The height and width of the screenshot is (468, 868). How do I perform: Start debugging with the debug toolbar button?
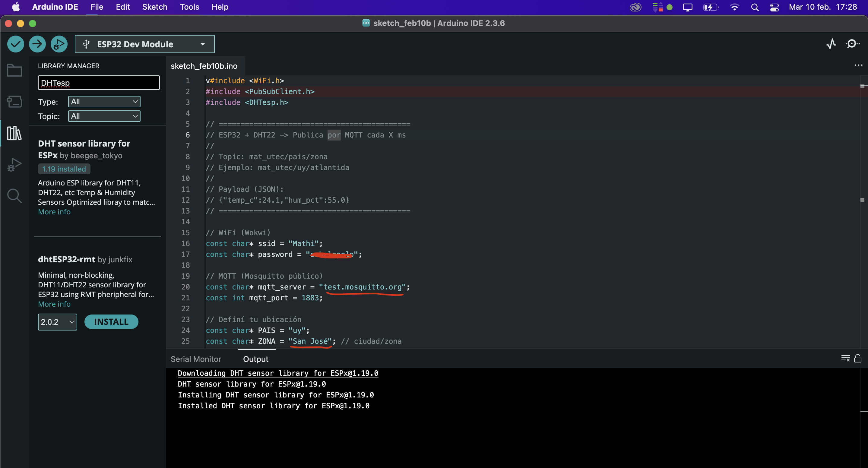pyautogui.click(x=59, y=44)
